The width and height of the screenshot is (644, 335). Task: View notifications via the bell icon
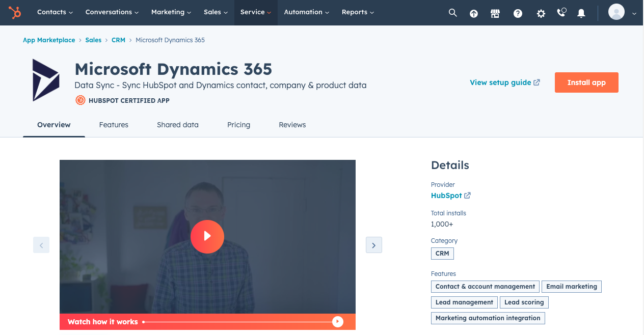(x=581, y=13)
